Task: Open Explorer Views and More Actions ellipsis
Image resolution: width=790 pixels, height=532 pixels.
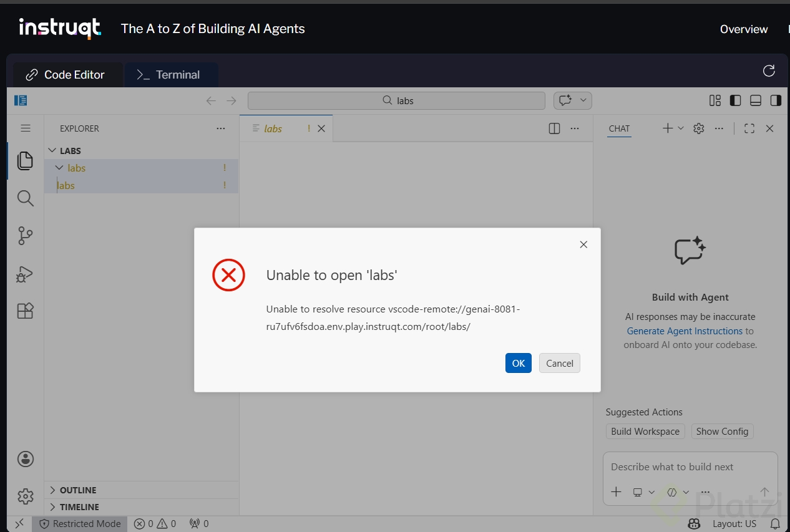Action: (x=221, y=128)
